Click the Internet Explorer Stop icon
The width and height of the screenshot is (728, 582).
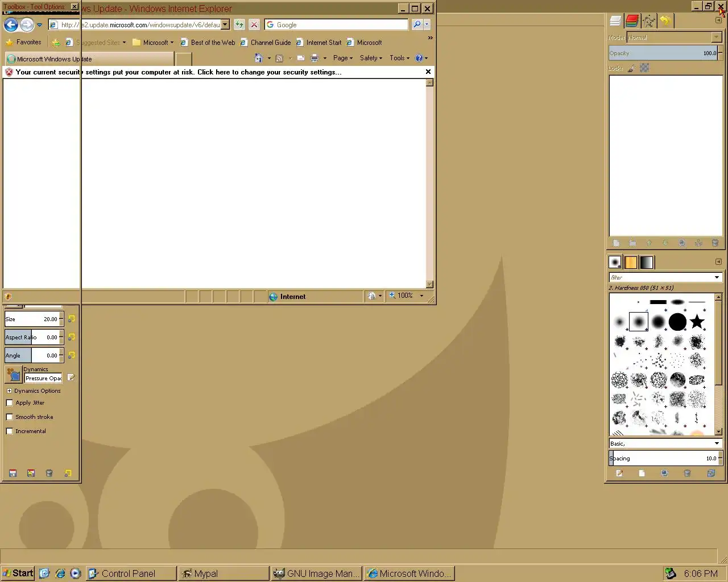click(254, 24)
